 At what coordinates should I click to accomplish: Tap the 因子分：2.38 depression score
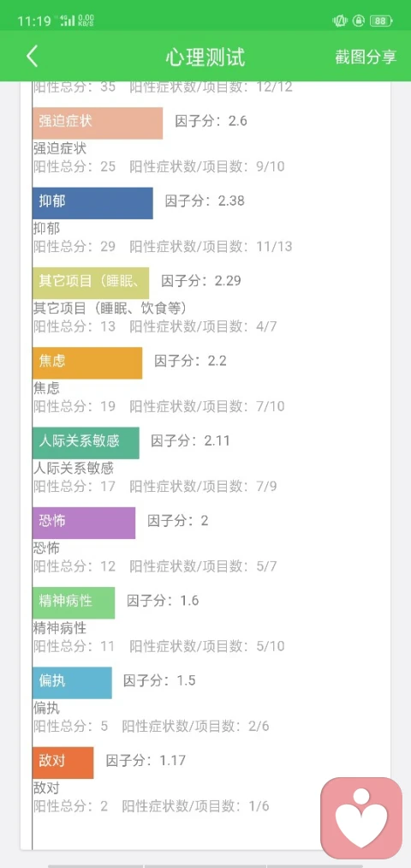click(x=205, y=201)
